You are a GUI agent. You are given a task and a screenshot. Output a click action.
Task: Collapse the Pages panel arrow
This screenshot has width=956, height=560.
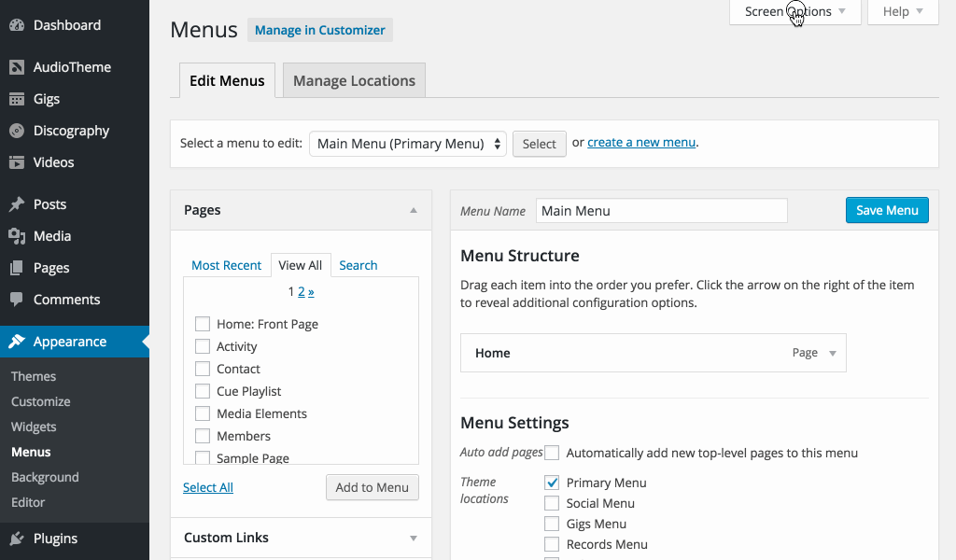pyautogui.click(x=414, y=210)
